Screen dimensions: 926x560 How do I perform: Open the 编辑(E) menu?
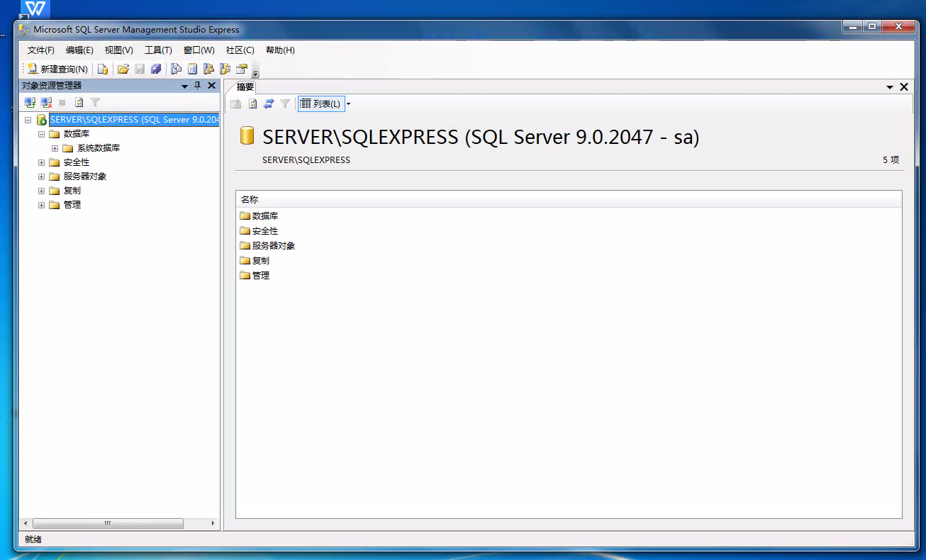click(79, 50)
